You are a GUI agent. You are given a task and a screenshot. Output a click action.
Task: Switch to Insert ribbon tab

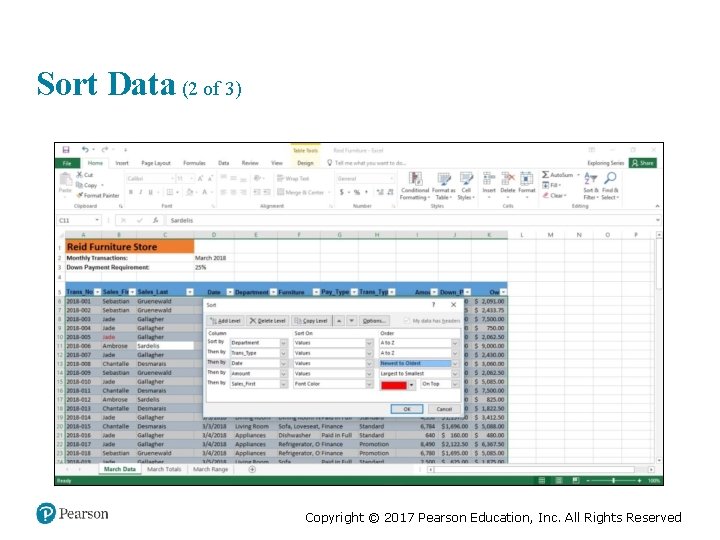tap(122, 163)
